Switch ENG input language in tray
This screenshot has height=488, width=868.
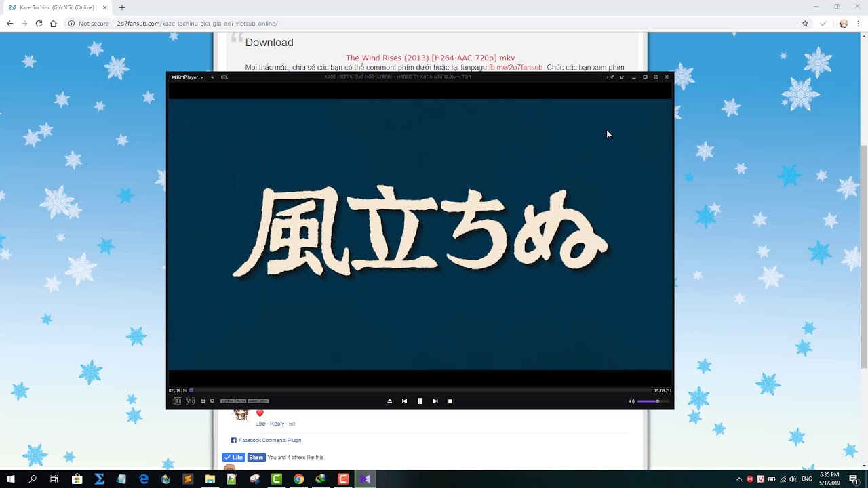coord(807,479)
